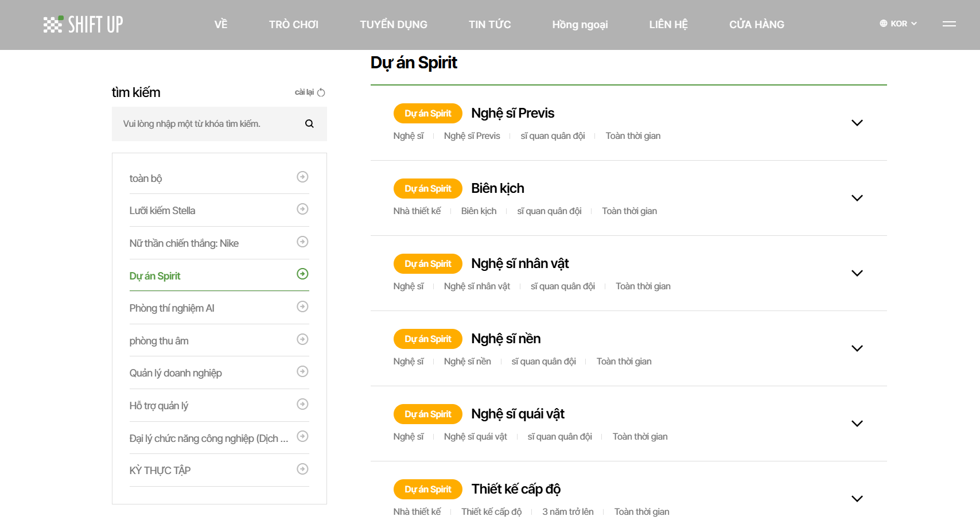Viewport: 980px width, 524px height.
Task: Go to 'TIN TỨC' in navigation
Action: click(x=489, y=25)
